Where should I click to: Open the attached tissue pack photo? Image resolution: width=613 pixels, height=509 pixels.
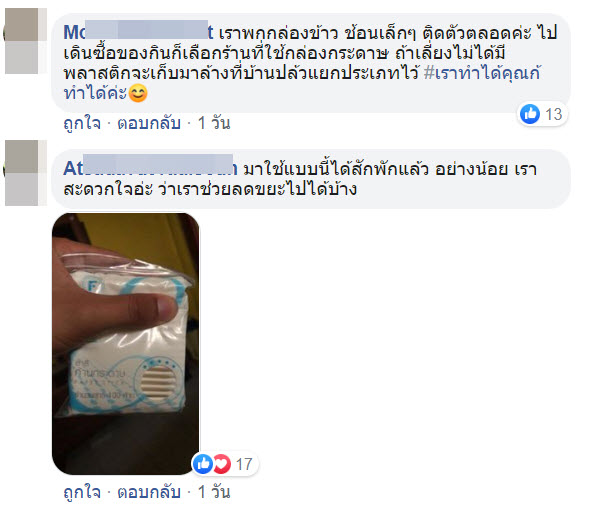(125, 344)
